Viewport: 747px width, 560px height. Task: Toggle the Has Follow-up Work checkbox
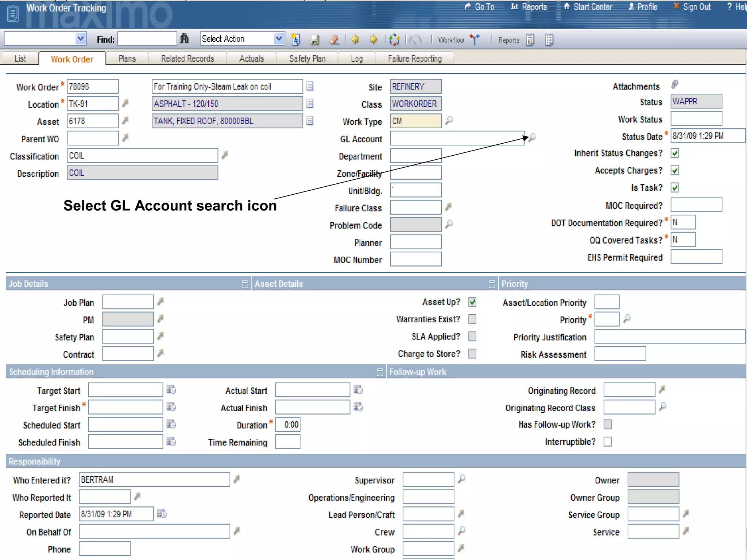[608, 424]
